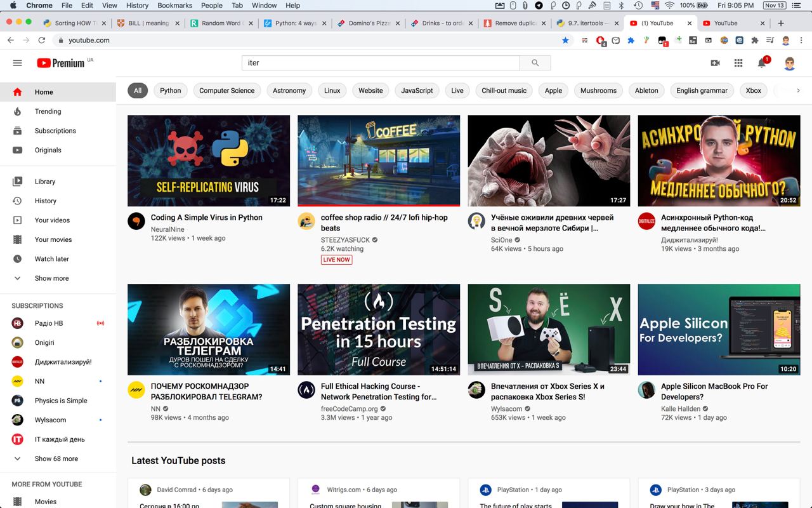
Task: Open the History menu in menu bar
Action: click(x=137, y=5)
